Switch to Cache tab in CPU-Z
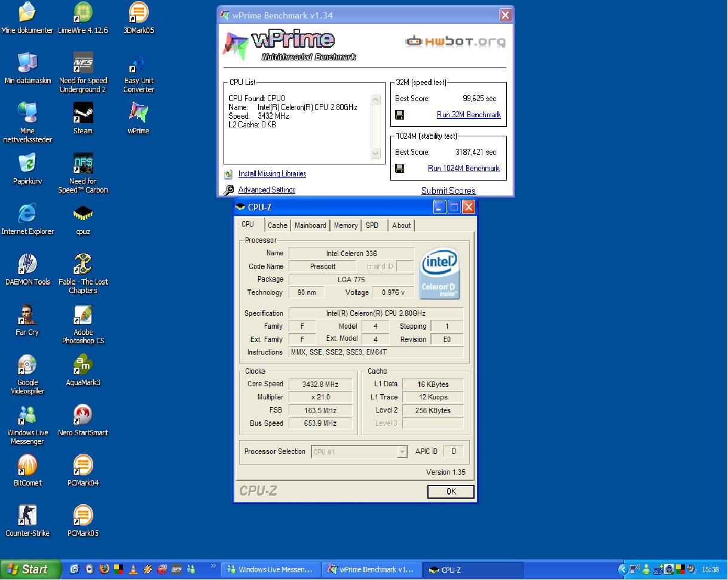The width and height of the screenshot is (728, 580). click(x=277, y=225)
